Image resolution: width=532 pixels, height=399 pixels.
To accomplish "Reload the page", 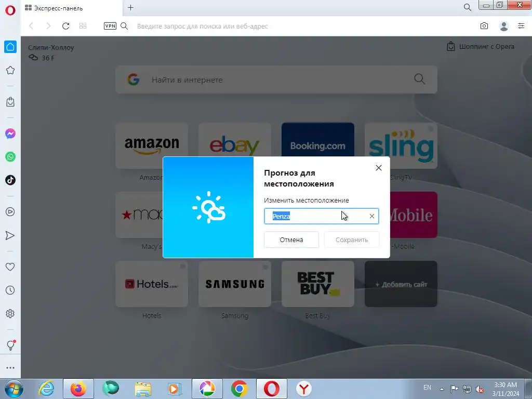I will coord(66,26).
